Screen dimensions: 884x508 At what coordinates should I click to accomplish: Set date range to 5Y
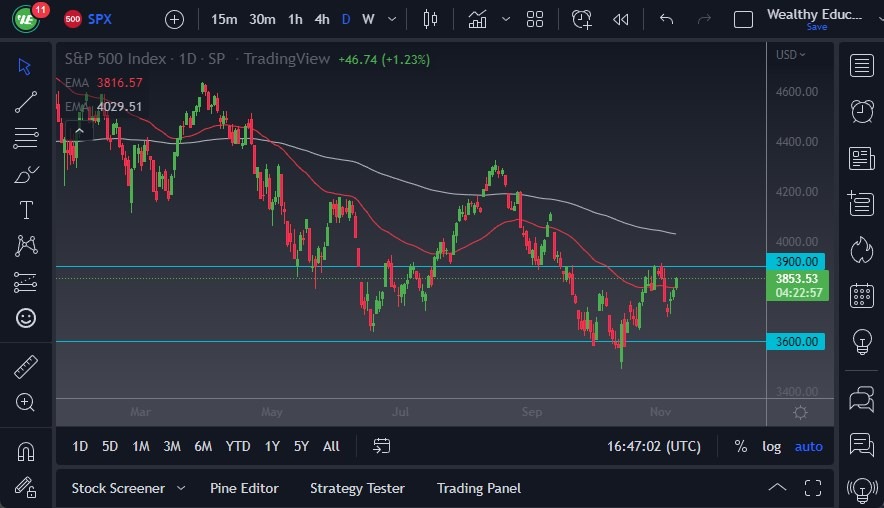tap(301, 447)
